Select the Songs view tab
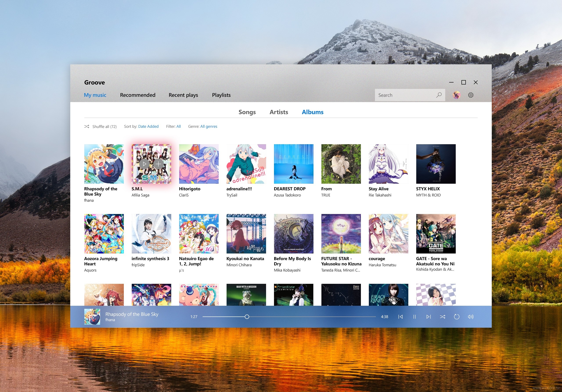The height and width of the screenshot is (392, 562). coord(247,112)
